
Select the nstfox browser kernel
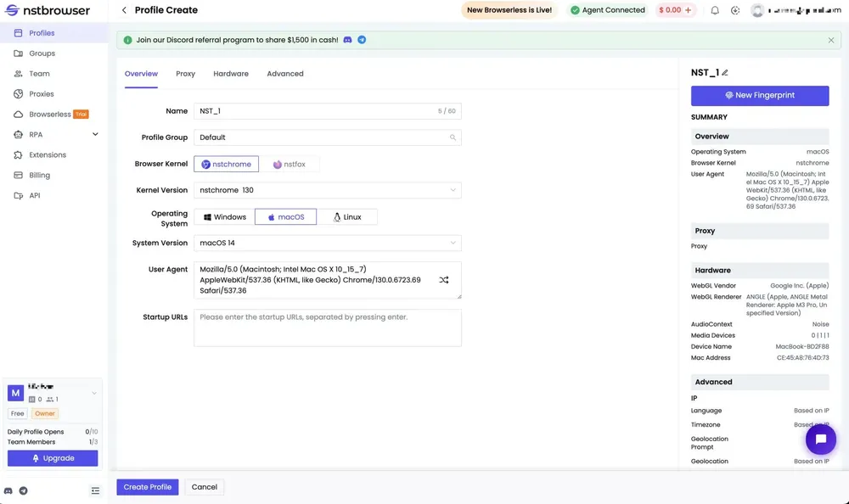click(290, 165)
